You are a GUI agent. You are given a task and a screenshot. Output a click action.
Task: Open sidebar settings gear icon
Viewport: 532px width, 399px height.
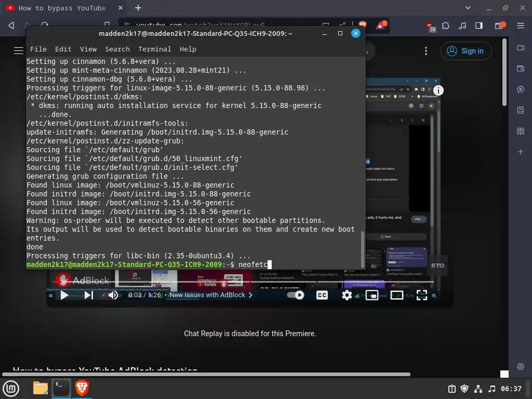click(x=521, y=366)
